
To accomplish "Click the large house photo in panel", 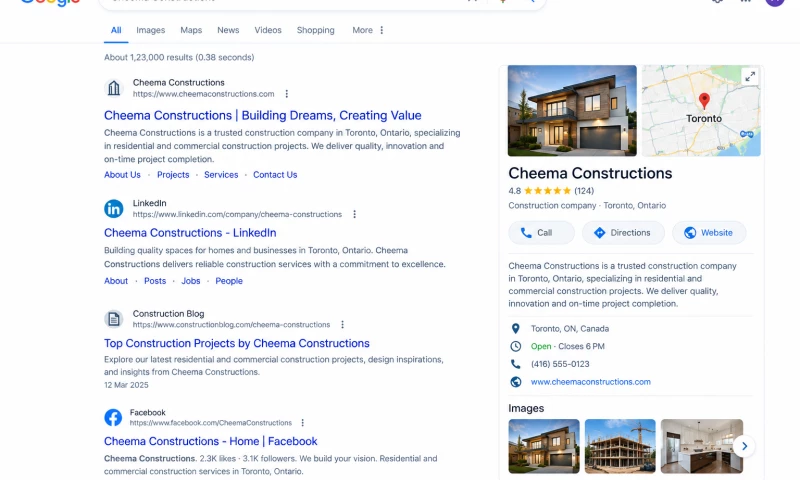I will click(572, 111).
